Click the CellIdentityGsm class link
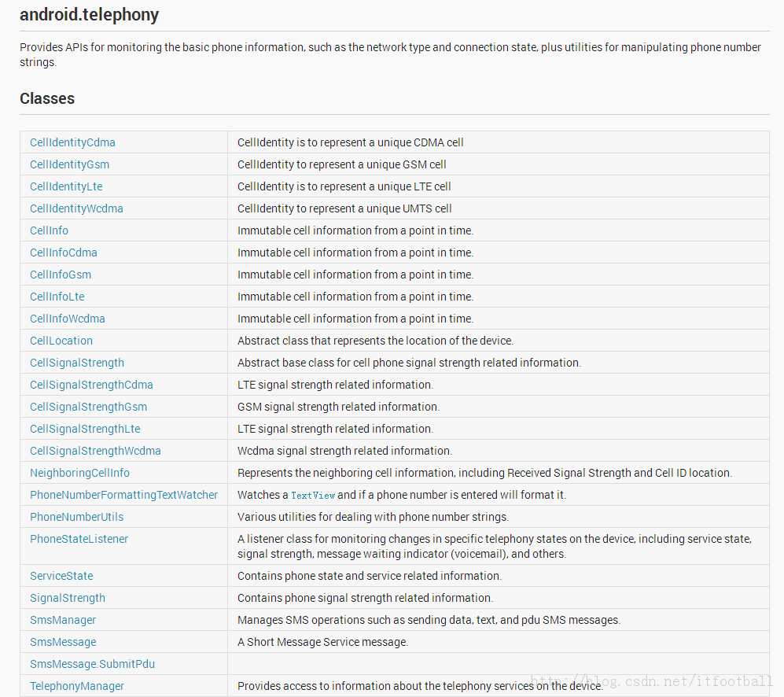Viewport: 784px width, 697px height. tap(69, 164)
